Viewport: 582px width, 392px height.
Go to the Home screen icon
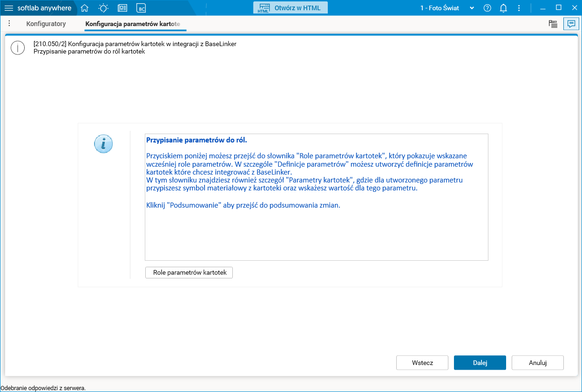[84, 8]
